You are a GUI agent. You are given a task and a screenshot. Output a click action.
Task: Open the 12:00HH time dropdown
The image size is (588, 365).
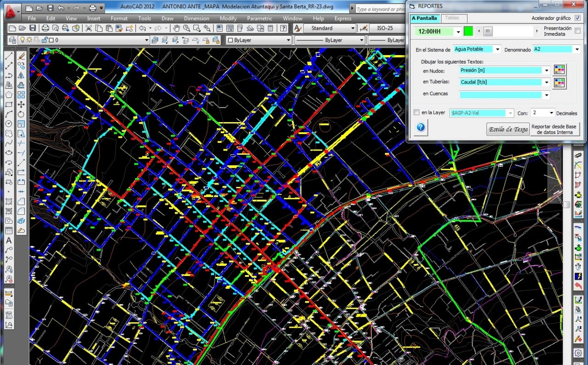[x=458, y=32]
